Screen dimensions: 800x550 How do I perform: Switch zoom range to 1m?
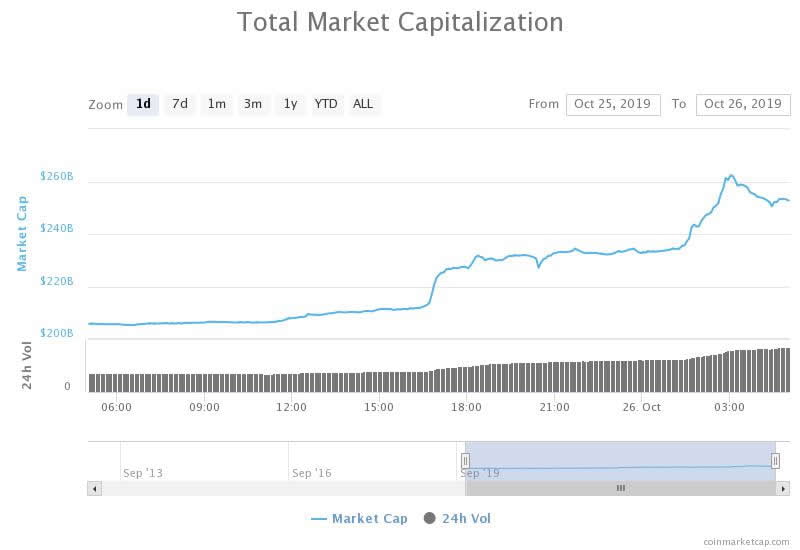[216, 104]
